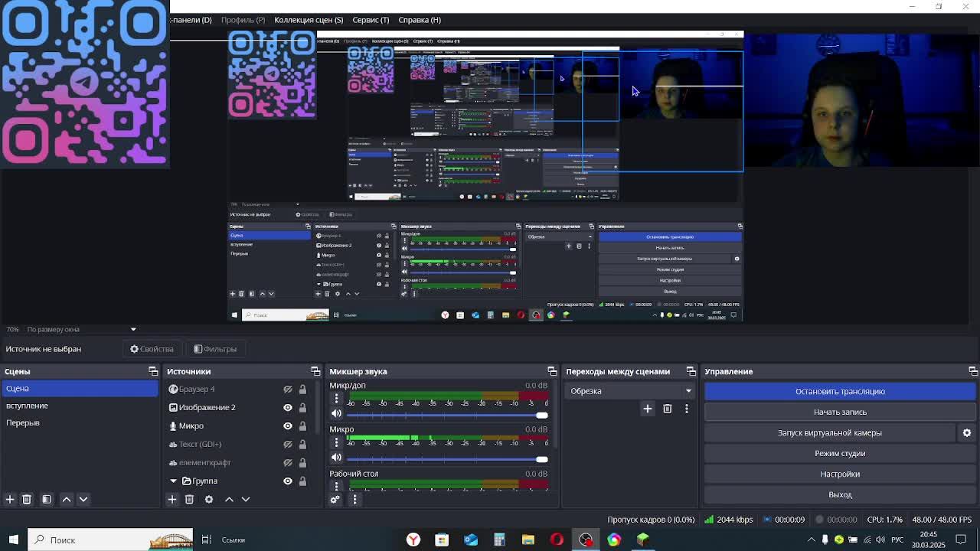The height and width of the screenshot is (551, 980).
Task: Select the вступление scene
Action: coord(80,406)
